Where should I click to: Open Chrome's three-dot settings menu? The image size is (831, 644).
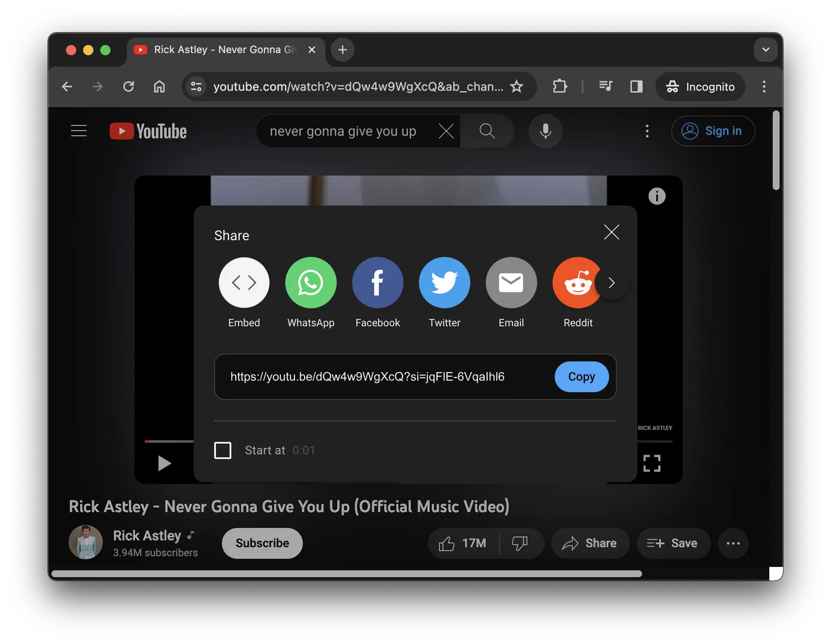[x=764, y=87]
